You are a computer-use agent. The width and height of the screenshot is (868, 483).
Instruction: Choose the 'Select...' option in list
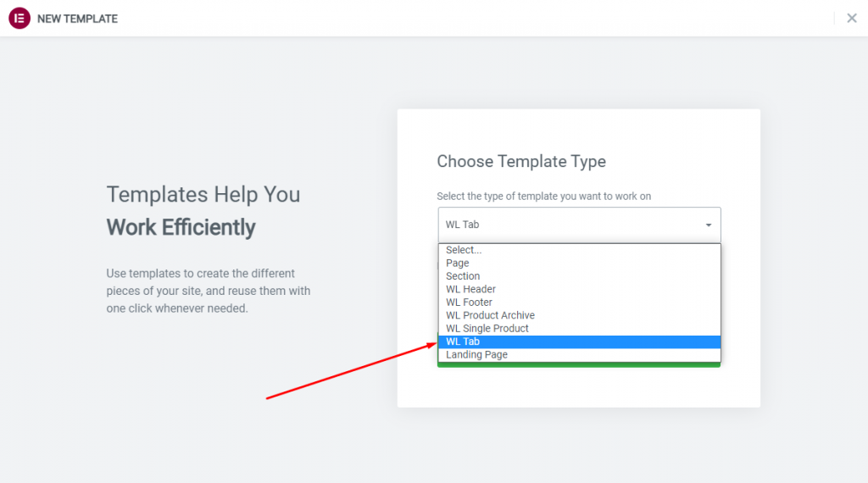579,250
